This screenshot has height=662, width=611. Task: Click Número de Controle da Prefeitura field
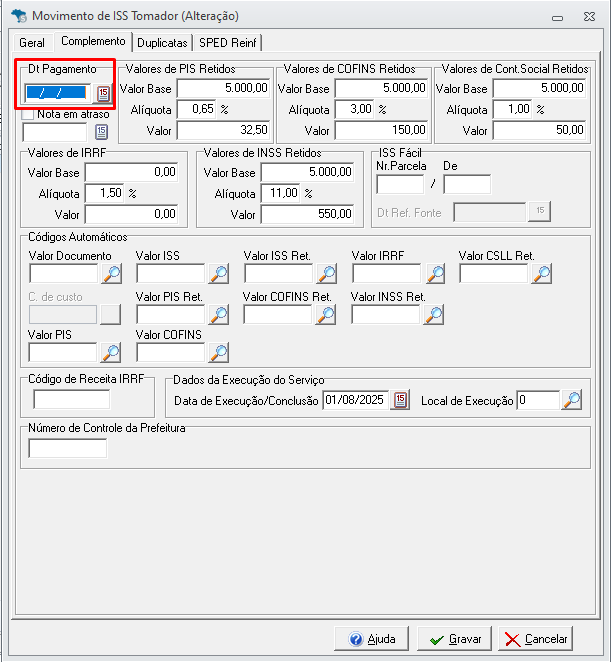click(x=68, y=448)
